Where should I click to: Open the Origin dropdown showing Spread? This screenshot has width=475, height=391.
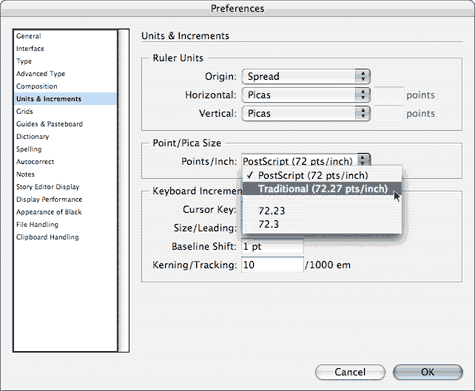point(306,76)
